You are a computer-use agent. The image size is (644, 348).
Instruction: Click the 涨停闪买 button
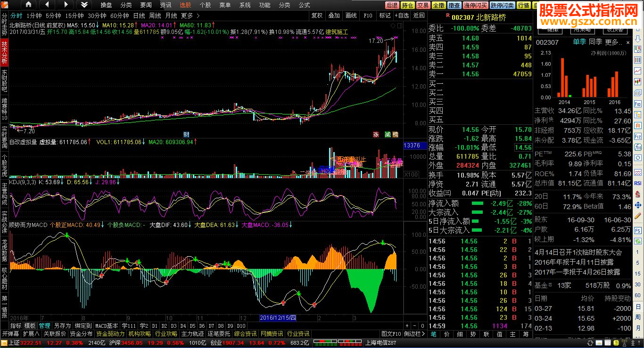[x=475, y=5]
